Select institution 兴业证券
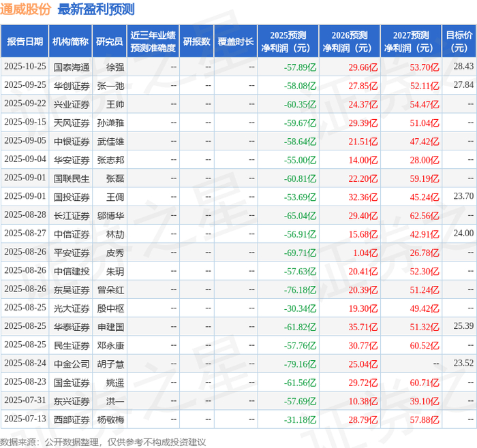 click(72, 105)
